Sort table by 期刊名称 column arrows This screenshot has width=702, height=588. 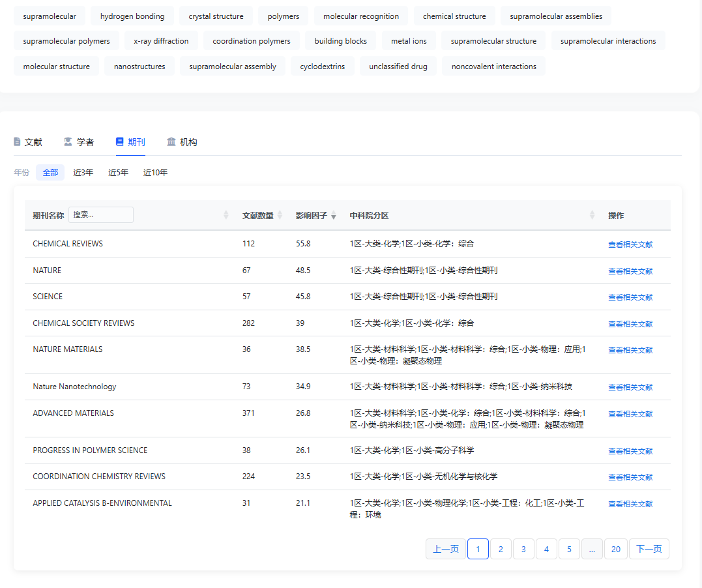pos(226,215)
